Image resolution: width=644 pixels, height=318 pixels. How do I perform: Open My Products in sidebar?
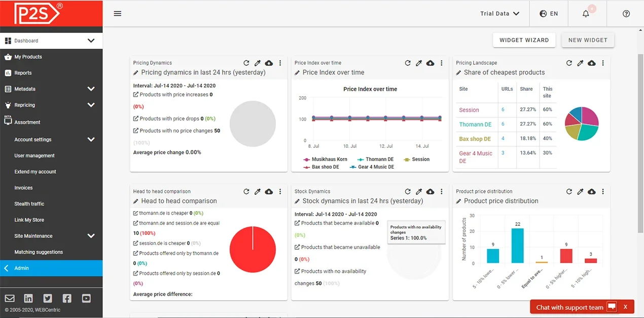point(28,57)
